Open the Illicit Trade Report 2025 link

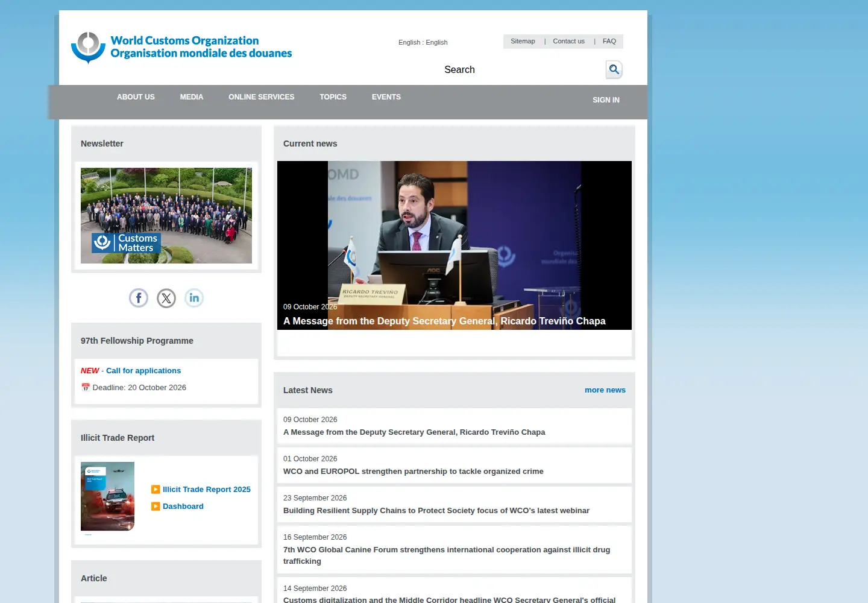coord(207,490)
